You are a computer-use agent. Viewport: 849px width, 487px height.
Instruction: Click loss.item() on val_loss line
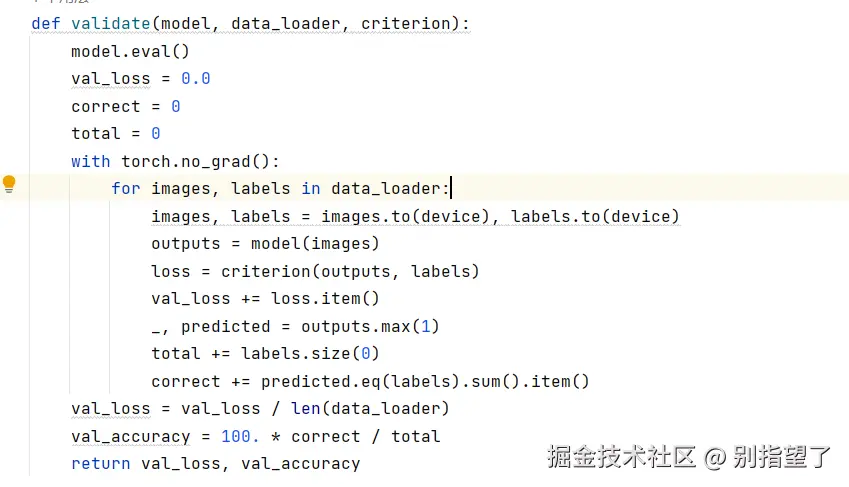click(325, 298)
